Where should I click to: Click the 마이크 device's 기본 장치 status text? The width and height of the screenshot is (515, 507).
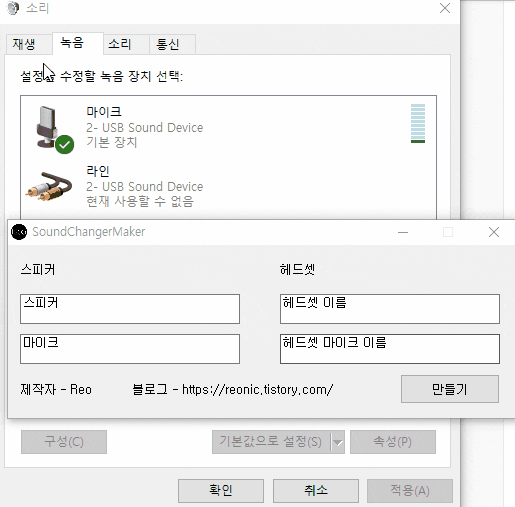coord(112,142)
